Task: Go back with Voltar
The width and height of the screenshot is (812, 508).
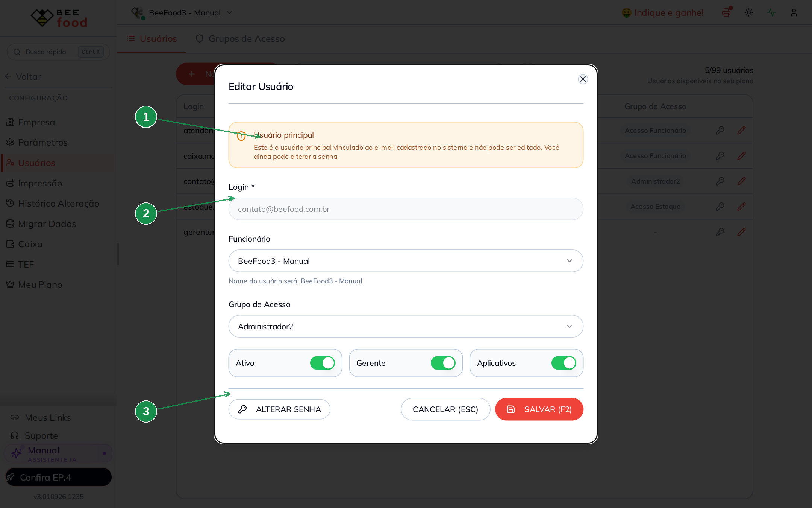Action: coord(23,76)
